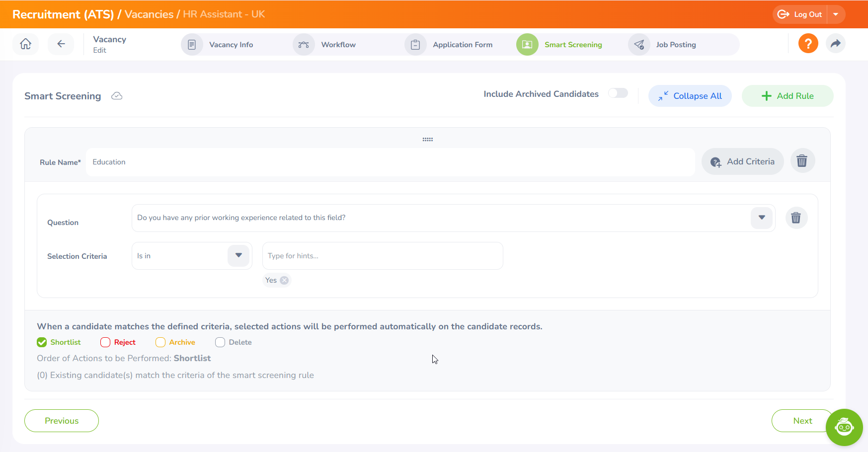The height and width of the screenshot is (452, 868).
Task: Toggle Include Archived Candidates switch
Action: [618, 93]
